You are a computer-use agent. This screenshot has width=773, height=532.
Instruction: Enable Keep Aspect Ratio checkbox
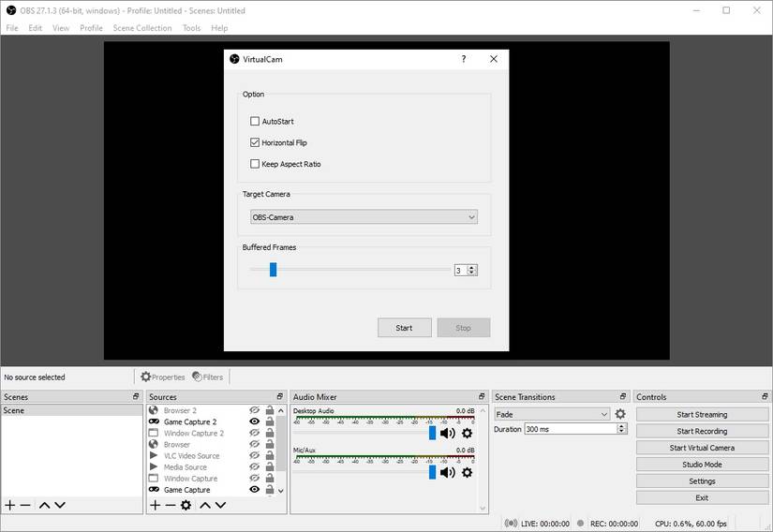[x=255, y=164]
